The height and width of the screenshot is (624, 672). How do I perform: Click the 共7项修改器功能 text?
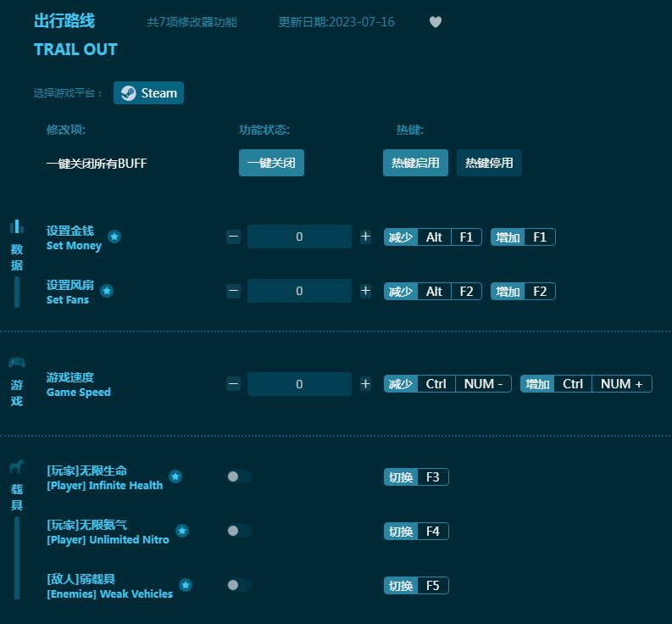[x=192, y=22]
